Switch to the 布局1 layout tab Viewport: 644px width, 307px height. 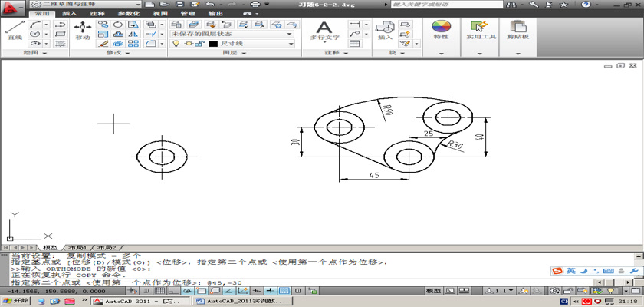(77, 249)
